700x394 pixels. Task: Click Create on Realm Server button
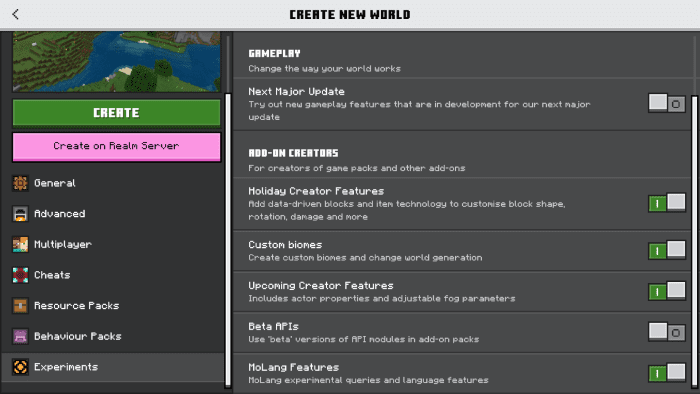[117, 146]
